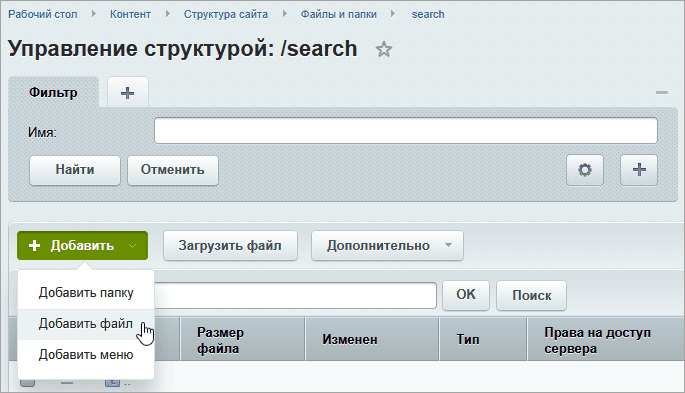Image resolution: width=685 pixels, height=393 pixels.
Task: Click the Поиск button
Action: [531, 295]
